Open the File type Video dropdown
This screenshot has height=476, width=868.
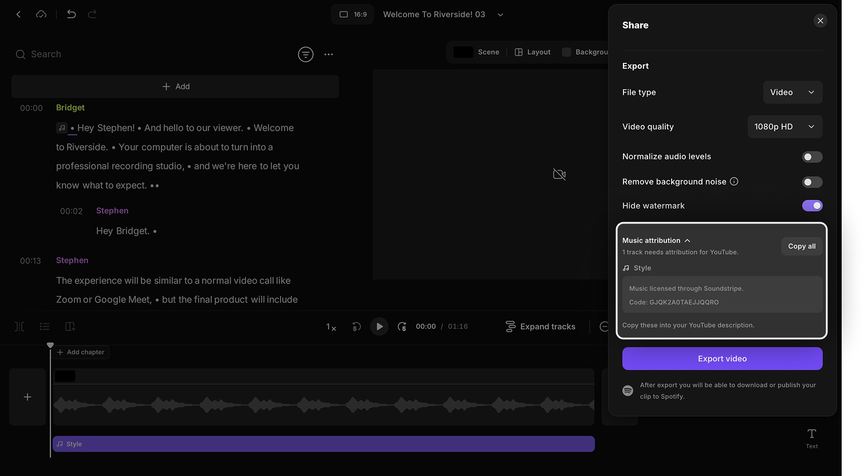[792, 92]
